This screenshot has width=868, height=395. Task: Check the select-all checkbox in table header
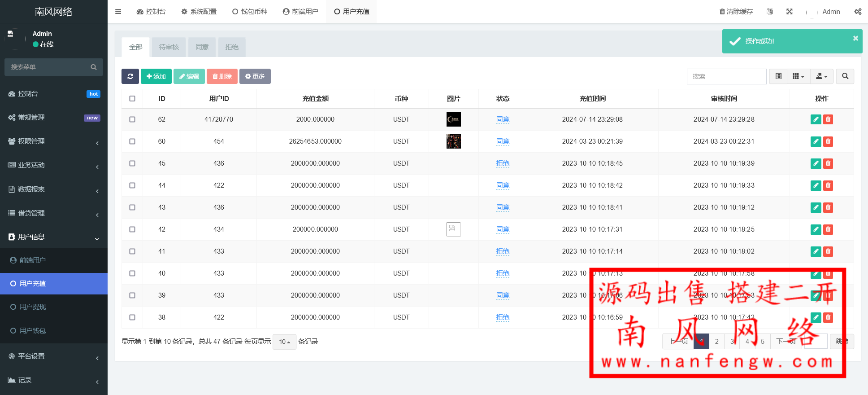pyautogui.click(x=132, y=99)
